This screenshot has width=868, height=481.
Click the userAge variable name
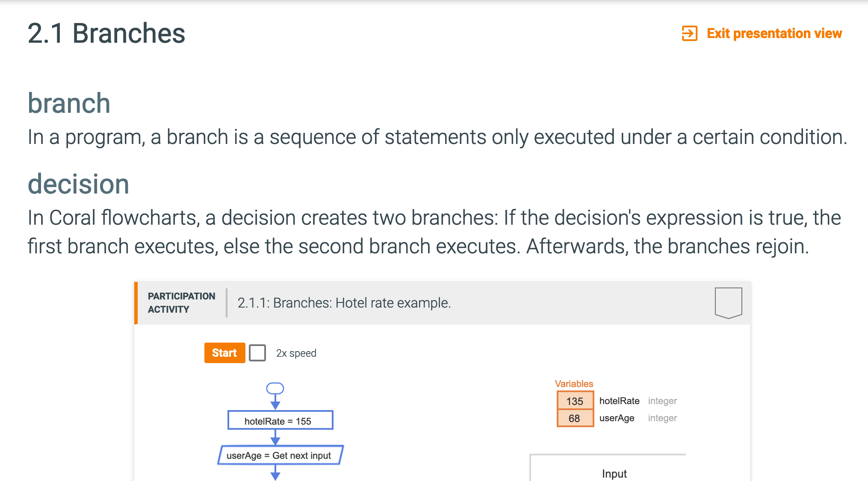[617, 418]
